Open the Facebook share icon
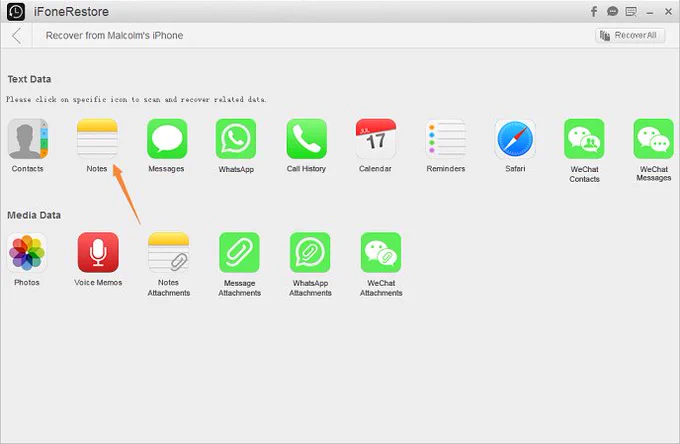This screenshot has width=680, height=444. point(594,11)
